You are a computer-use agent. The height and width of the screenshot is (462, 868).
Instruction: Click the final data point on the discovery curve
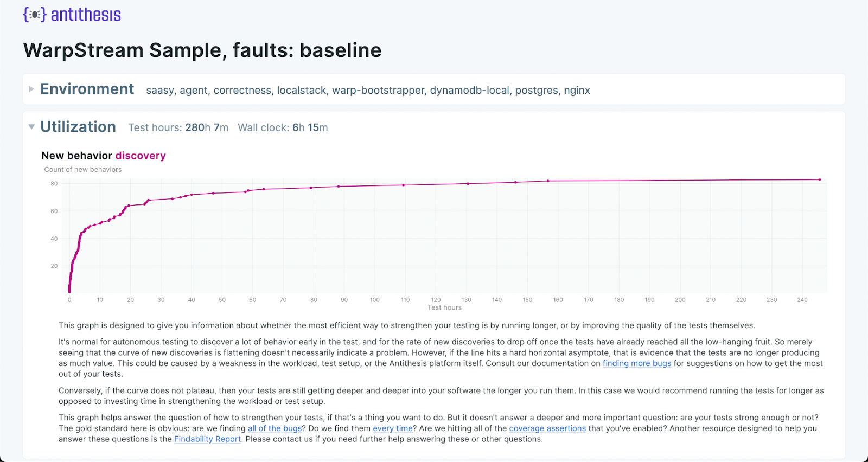pos(819,178)
